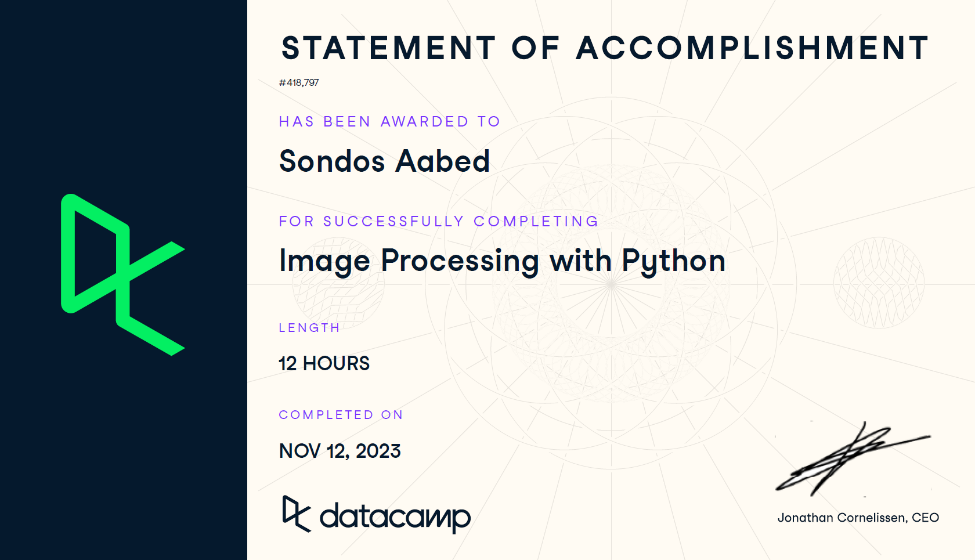This screenshot has height=560, width=975.
Task: Click the LENGTH heading label
Action: [x=309, y=328]
